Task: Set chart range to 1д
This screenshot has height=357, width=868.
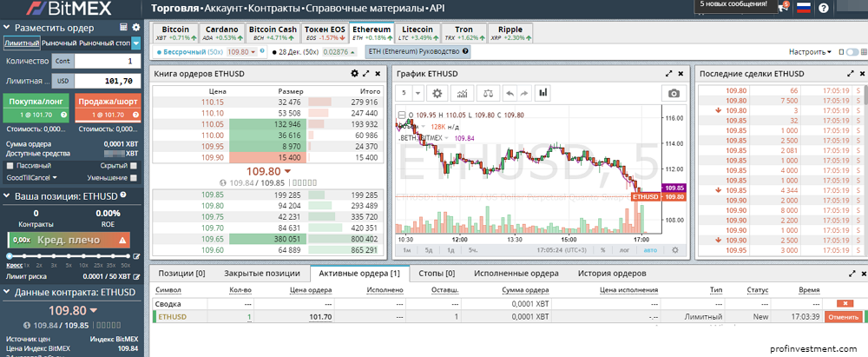Action: [450, 250]
